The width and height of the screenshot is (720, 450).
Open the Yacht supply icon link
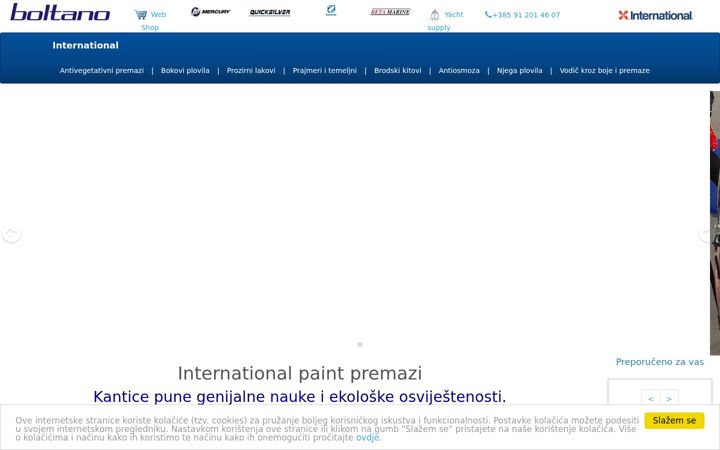434,15
